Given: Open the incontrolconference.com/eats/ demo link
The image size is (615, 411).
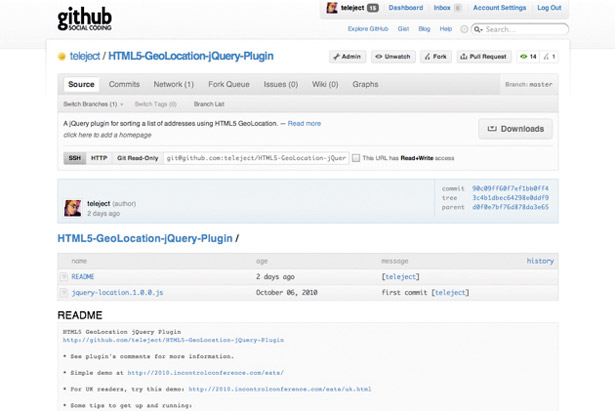Looking at the screenshot, I should click(206, 373).
